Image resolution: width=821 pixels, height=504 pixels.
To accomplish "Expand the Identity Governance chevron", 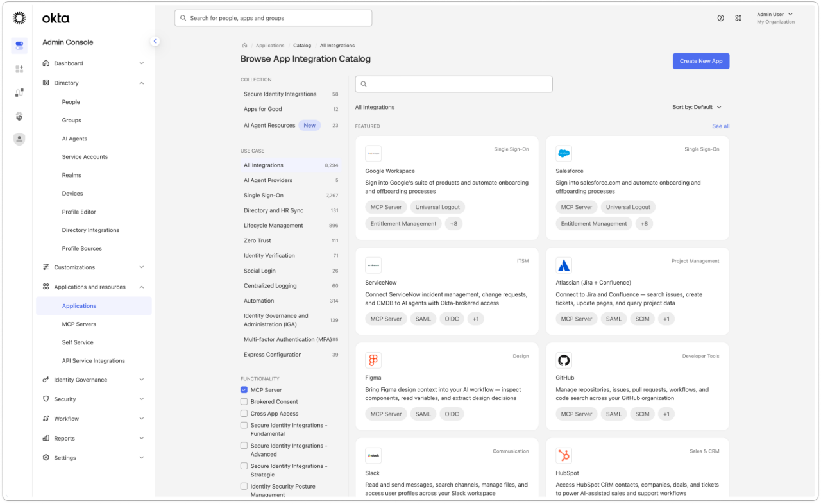I will 142,380.
